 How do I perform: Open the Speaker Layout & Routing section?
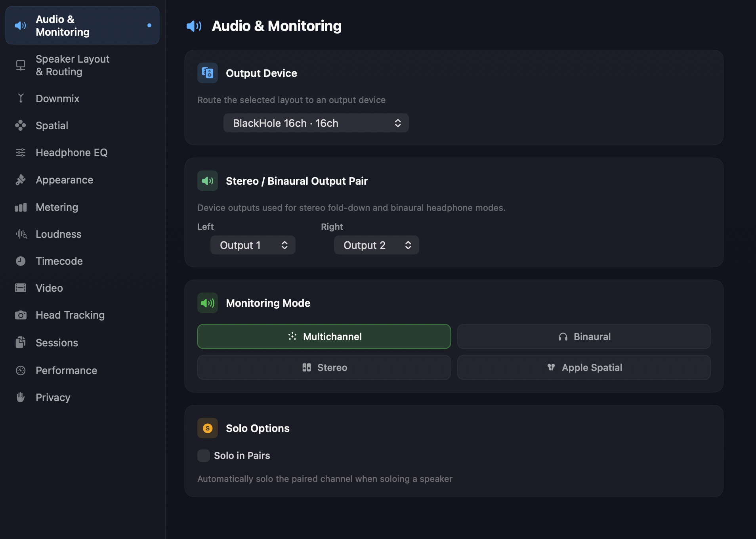pos(82,65)
